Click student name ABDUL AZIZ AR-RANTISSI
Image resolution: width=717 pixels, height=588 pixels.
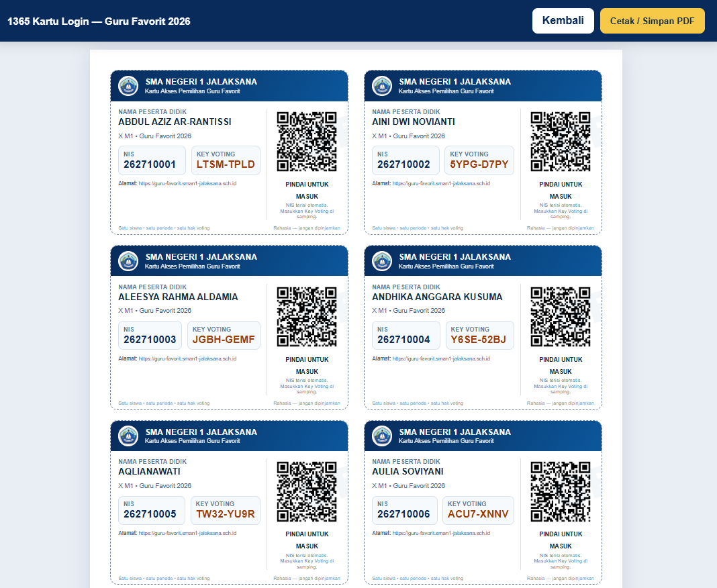coord(175,122)
